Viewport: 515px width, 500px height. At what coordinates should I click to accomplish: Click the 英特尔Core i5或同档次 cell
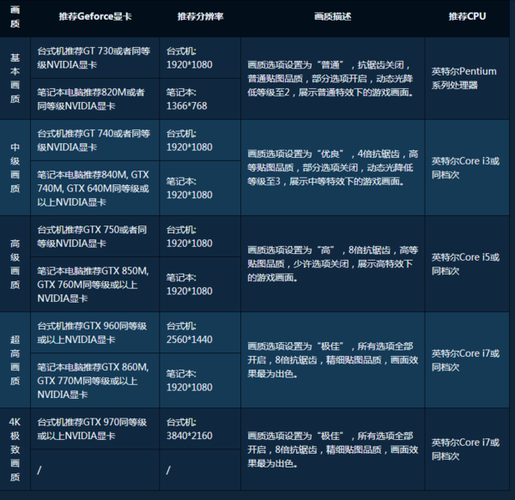click(467, 264)
